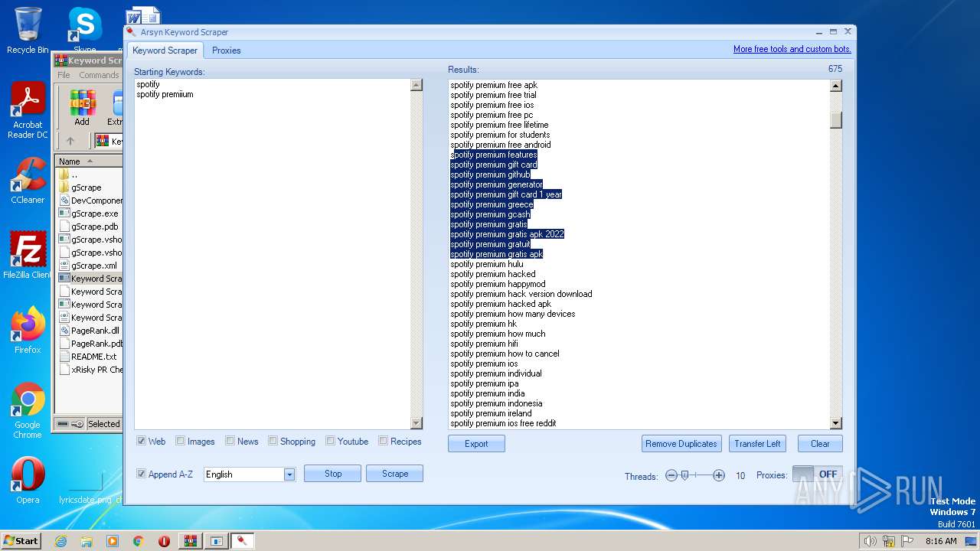Switch to Arsyn Keyword Scraper taskbar button

pos(243,541)
